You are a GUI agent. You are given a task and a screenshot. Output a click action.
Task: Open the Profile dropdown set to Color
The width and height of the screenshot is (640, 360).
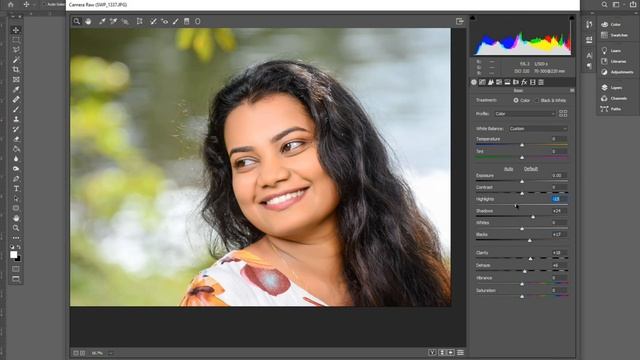pyautogui.click(x=524, y=113)
